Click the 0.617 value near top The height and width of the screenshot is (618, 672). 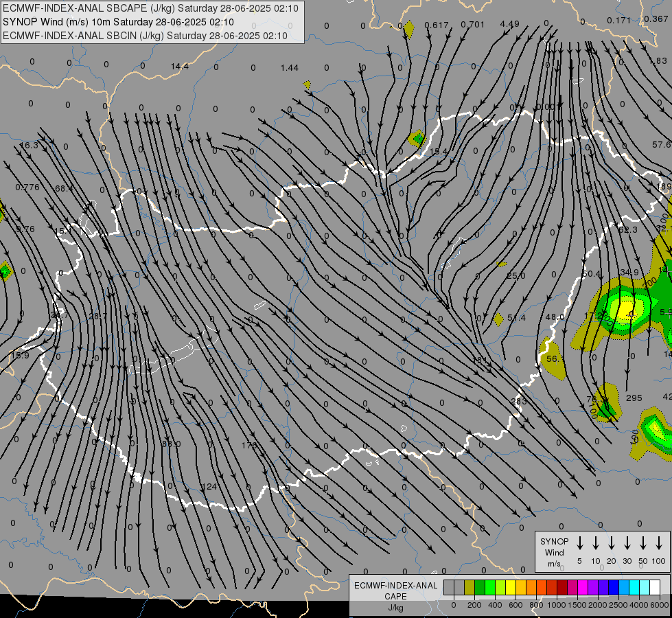[437, 25]
